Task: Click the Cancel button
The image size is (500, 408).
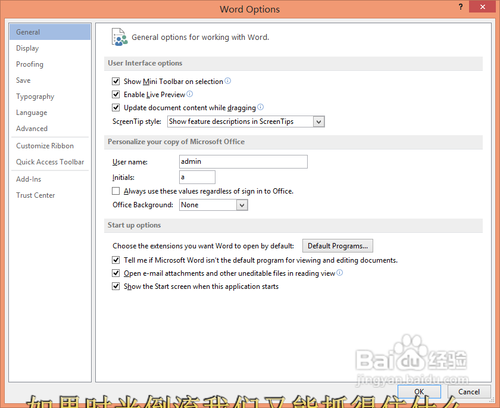Action: tap(469, 391)
